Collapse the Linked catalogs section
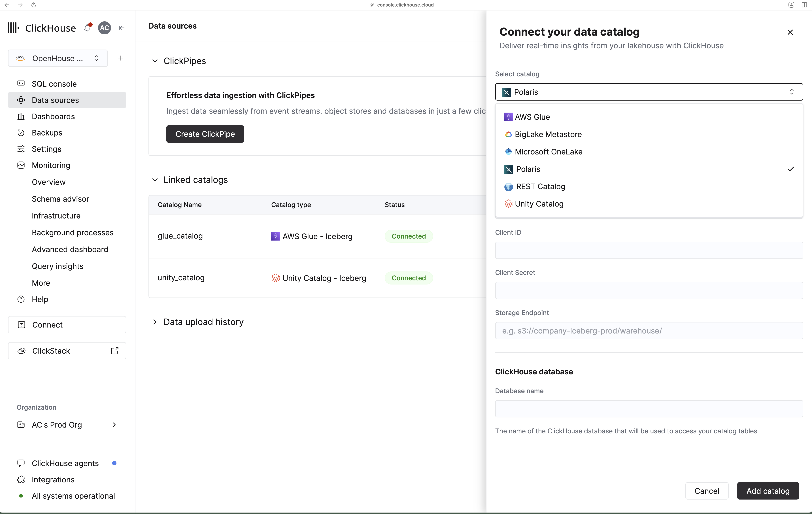 click(155, 180)
